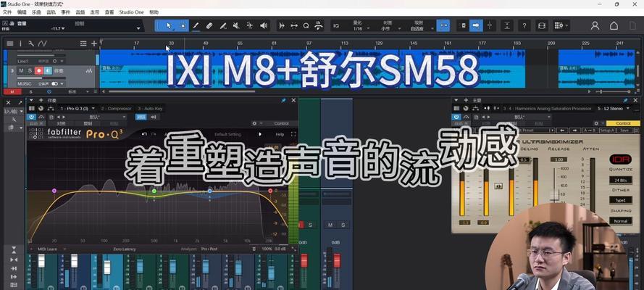Click Control in Pro-Q 3 header
Image resolution: width=644 pixels, height=290 pixels.
pyautogui.click(x=281, y=123)
